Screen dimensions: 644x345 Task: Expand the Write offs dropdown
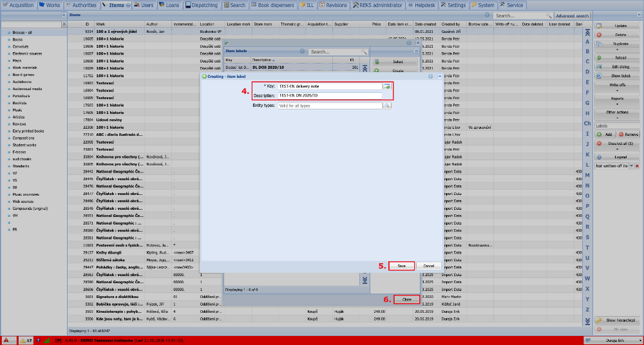[x=616, y=87]
